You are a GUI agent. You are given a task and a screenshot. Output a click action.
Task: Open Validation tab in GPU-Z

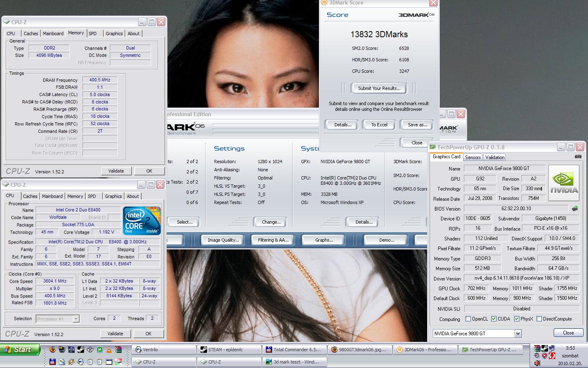pos(495,157)
